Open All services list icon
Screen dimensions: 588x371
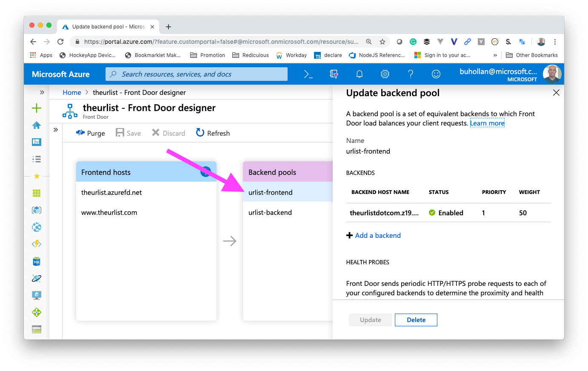click(37, 159)
